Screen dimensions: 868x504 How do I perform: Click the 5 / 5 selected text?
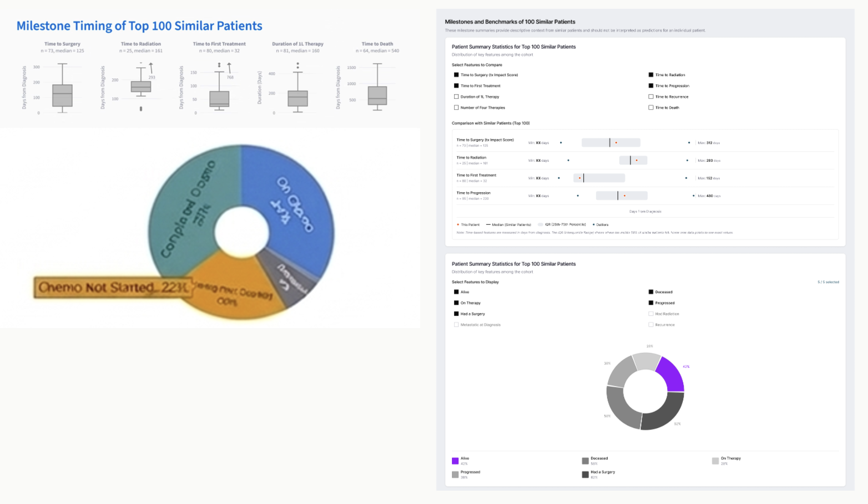click(828, 282)
